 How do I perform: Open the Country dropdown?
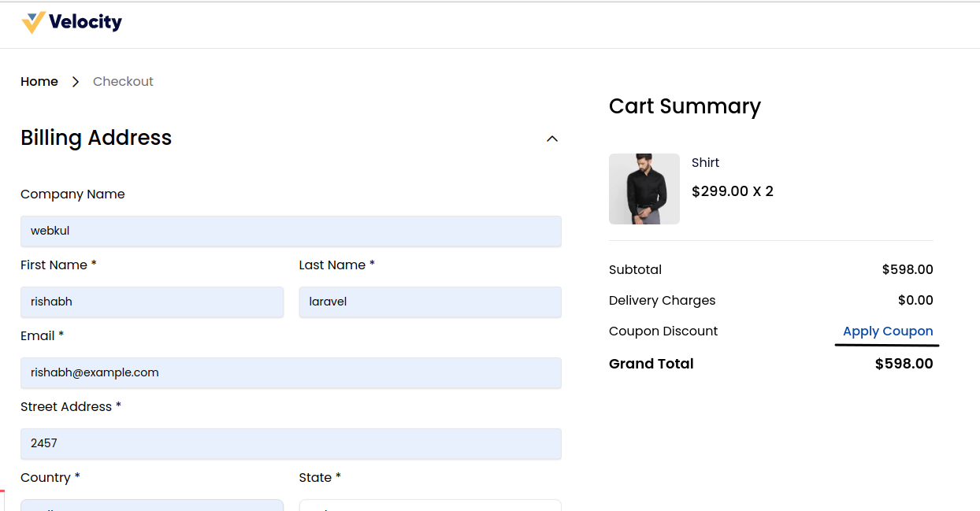(152, 505)
